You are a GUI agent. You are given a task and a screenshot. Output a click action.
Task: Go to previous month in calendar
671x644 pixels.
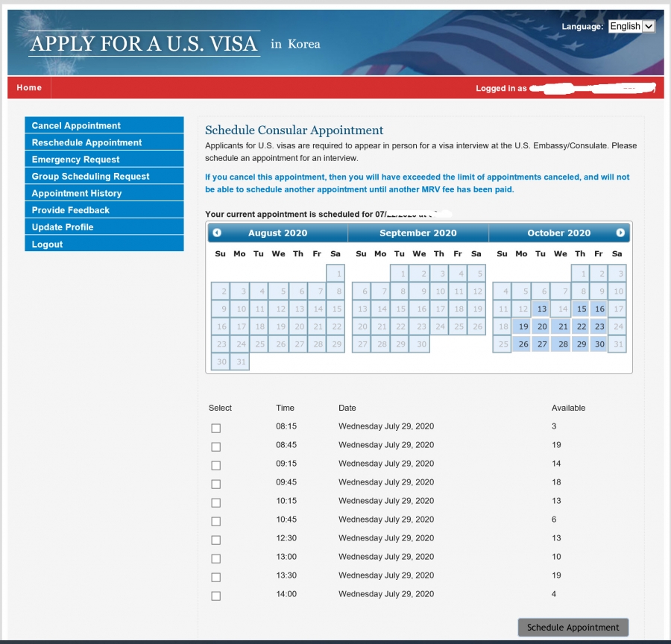(217, 233)
